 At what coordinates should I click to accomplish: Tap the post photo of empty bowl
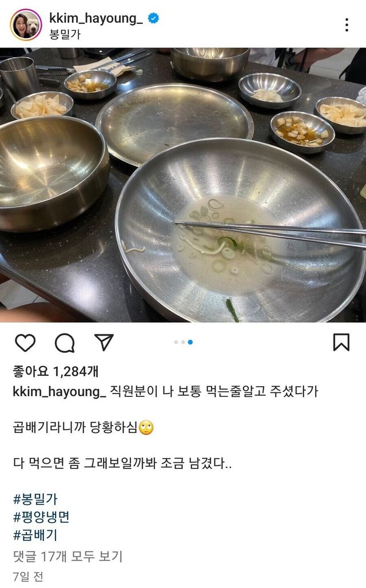(x=183, y=185)
